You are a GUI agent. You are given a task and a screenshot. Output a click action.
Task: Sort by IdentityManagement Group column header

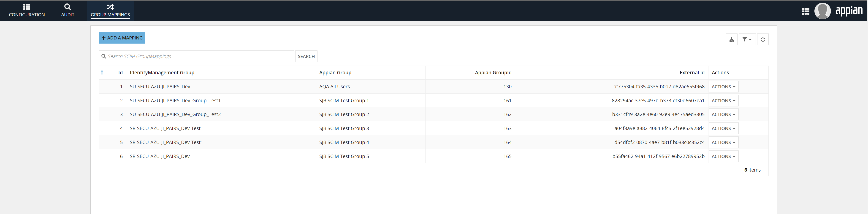tap(162, 72)
